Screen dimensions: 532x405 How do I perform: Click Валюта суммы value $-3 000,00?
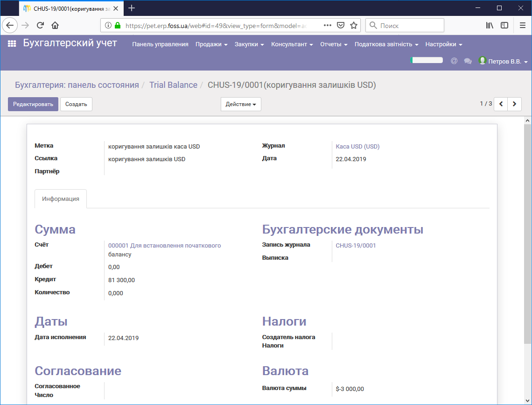[x=350, y=389]
